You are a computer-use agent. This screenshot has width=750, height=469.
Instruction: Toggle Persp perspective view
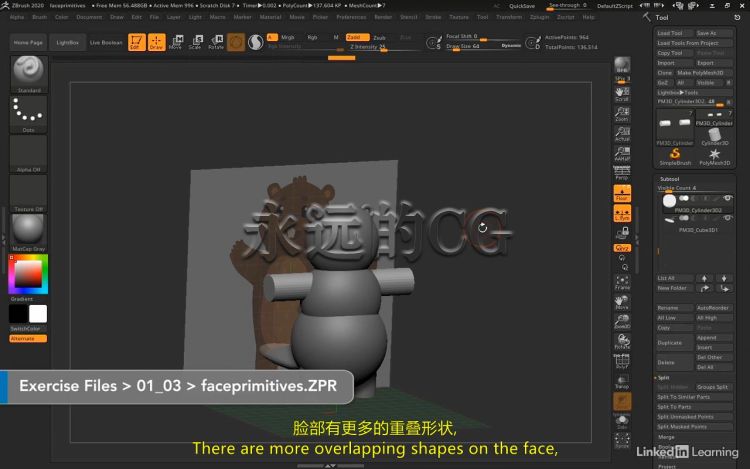pos(622,173)
